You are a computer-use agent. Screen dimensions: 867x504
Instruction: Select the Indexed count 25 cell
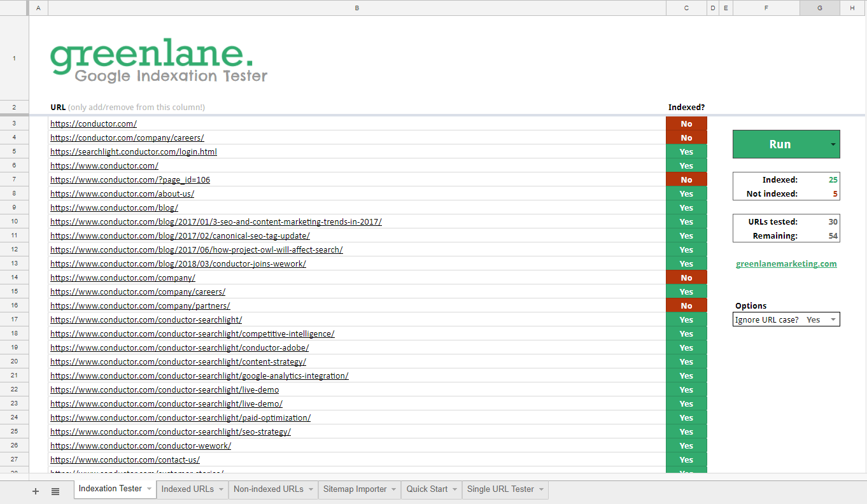(819, 179)
